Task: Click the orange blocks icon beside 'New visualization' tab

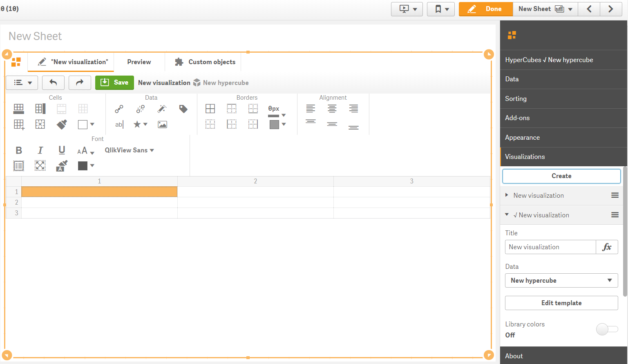Action: pyautogui.click(x=16, y=62)
